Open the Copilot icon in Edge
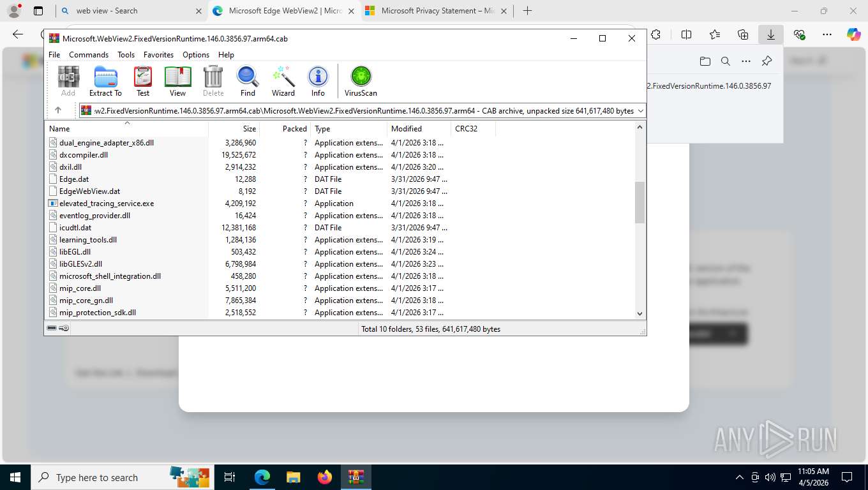868x490 pixels. click(x=854, y=35)
